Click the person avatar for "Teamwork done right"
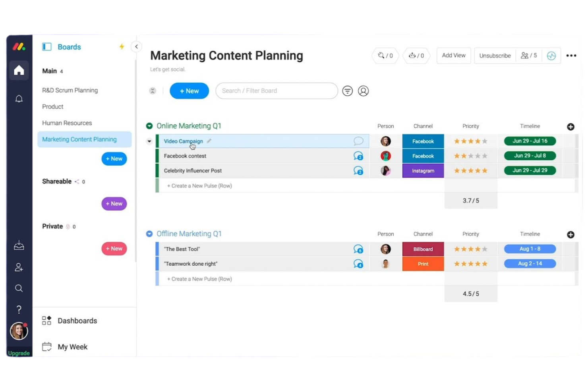The height and width of the screenshot is (392, 588). (x=385, y=264)
